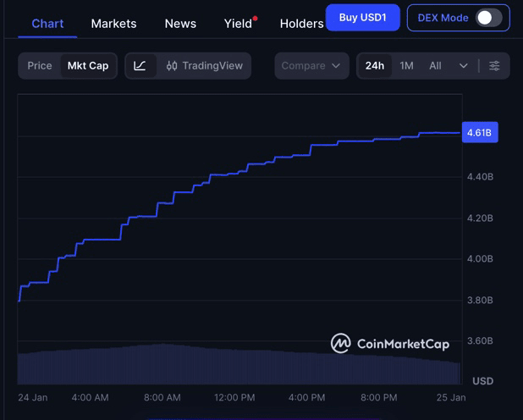Switch chart to Price view
Image resolution: width=523 pixels, height=420 pixels.
40,66
